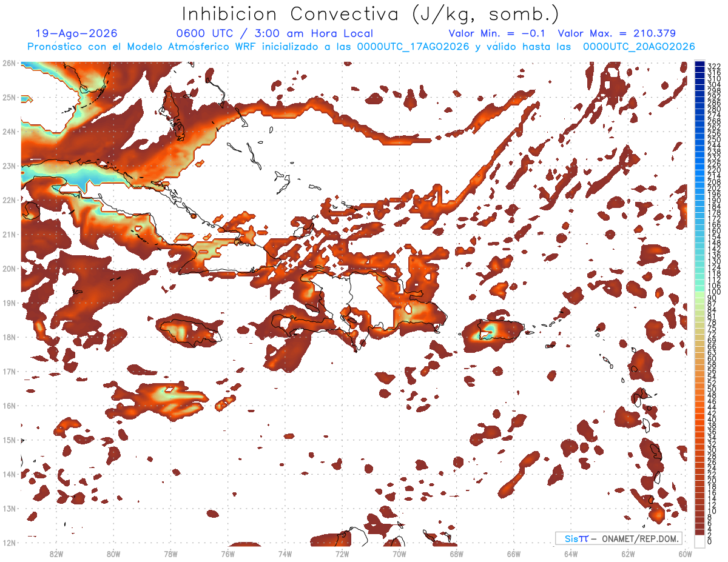This screenshot has width=728, height=562.
Task: Click the title "Inhibicion Convectiva (J/kg, somb.)"
Action: [x=371, y=15]
